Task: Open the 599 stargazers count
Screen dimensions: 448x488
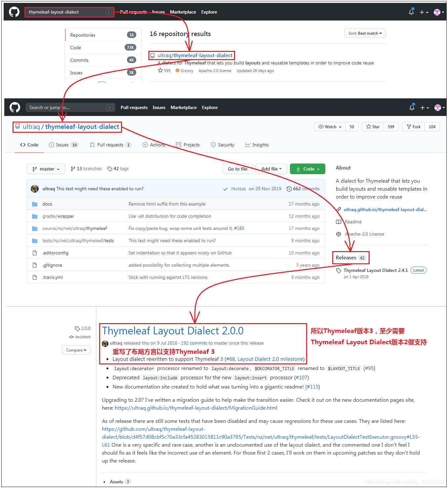Action: coord(391,127)
